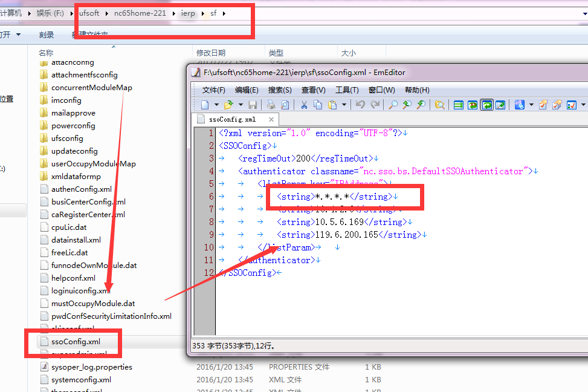The height and width of the screenshot is (392, 588).
Task: Toggle the No Wrap mode button
Action: point(459,105)
